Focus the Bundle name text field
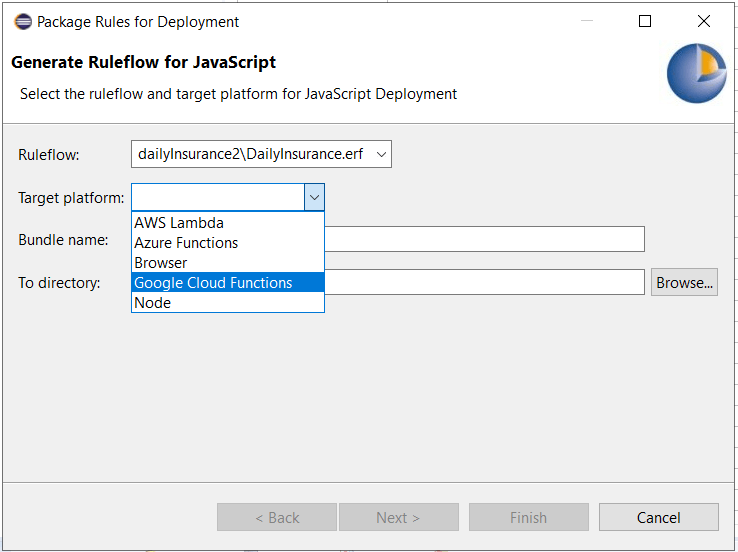The height and width of the screenshot is (552, 738). [484, 239]
